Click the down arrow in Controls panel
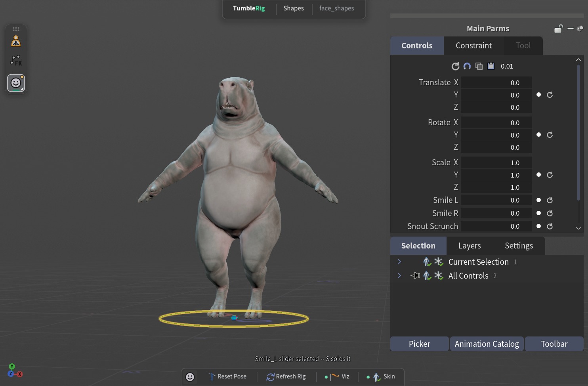588x386 pixels. [578, 228]
